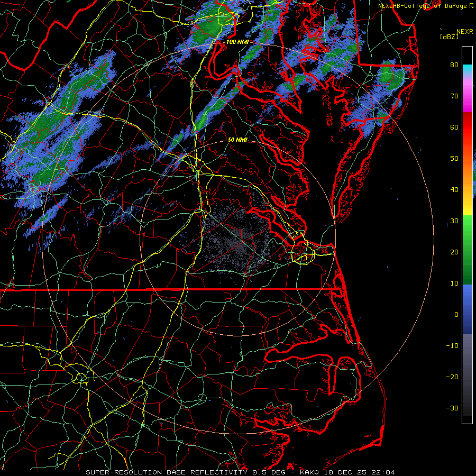Click the 50 NMI range ring label

point(237,140)
